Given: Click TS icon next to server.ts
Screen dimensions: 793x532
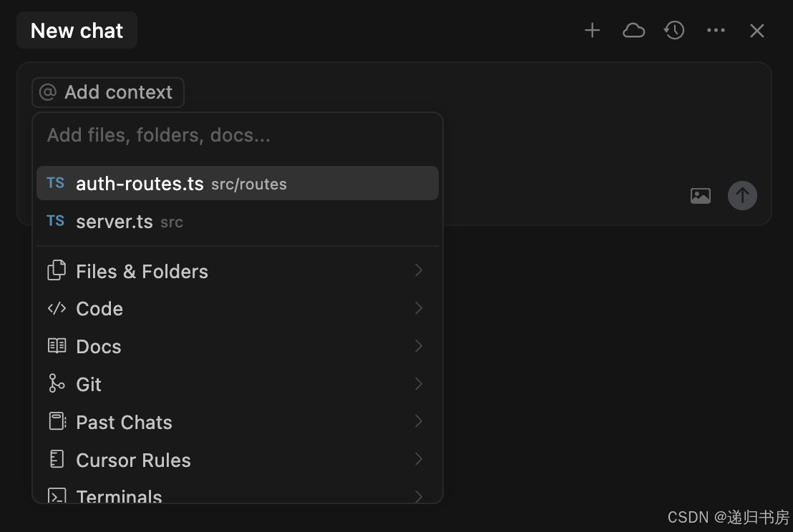Looking at the screenshot, I should (x=56, y=221).
